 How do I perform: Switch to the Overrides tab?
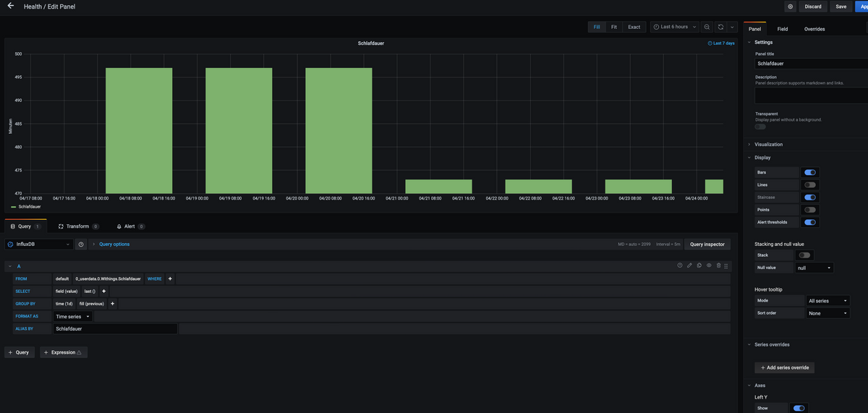click(814, 29)
